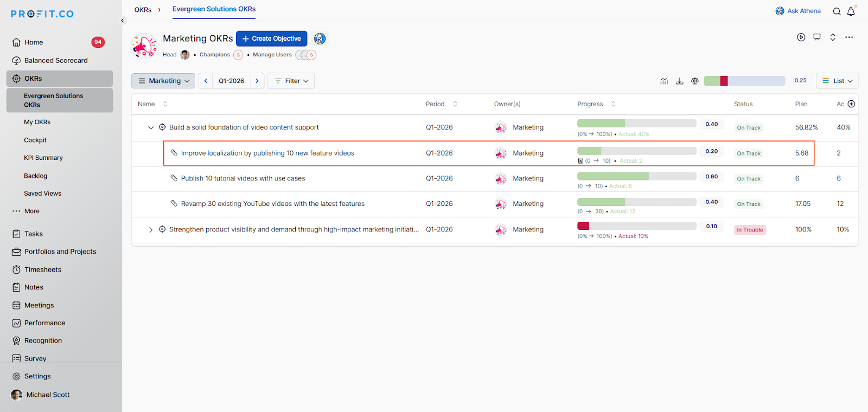Image resolution: width=868 pixels, height=412 pixels.
Task: Open Build a solid foundation of video content support
Action: pos(244,127)
